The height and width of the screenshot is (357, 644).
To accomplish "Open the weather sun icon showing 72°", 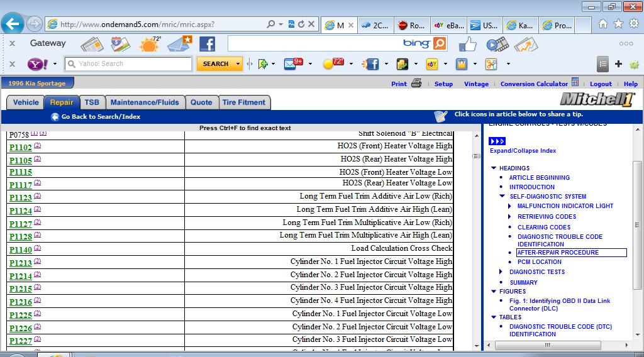I will coord(150,43).
